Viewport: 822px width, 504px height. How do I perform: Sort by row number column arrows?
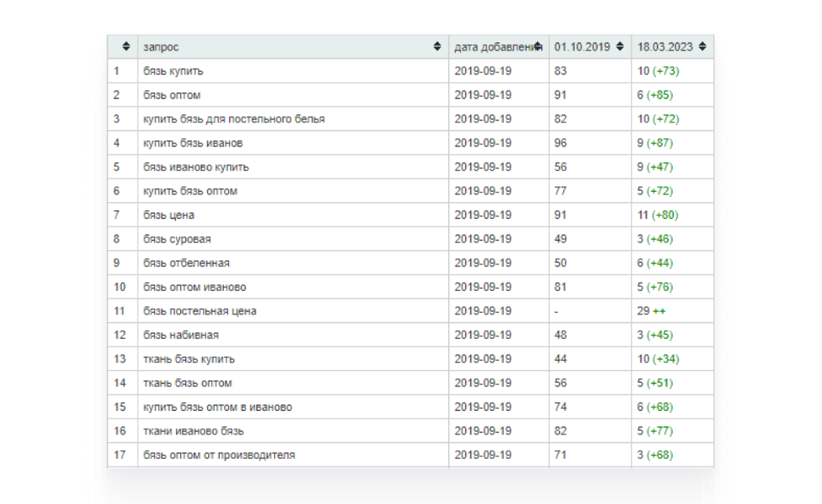[x=126, y=47]
